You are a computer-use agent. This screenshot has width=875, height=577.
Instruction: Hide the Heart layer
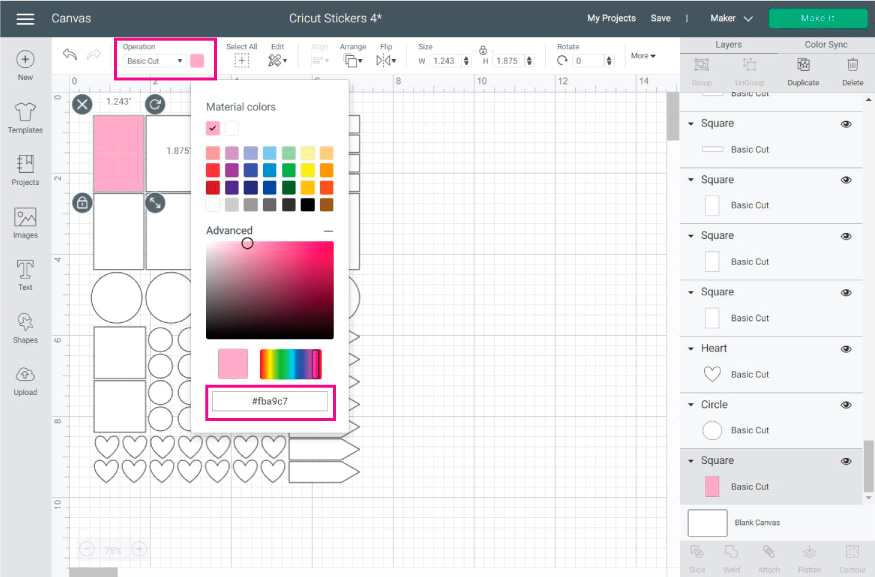click(846, 349)
